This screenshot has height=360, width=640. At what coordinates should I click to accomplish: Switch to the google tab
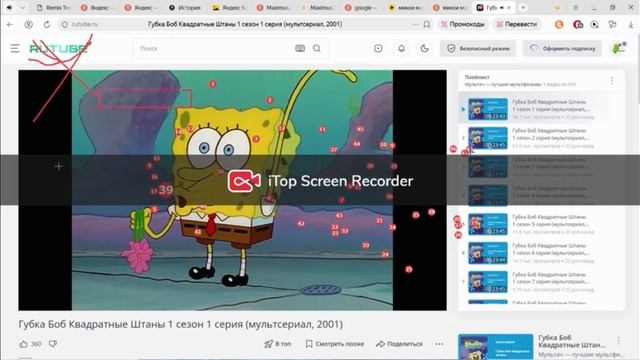(362, 7)
